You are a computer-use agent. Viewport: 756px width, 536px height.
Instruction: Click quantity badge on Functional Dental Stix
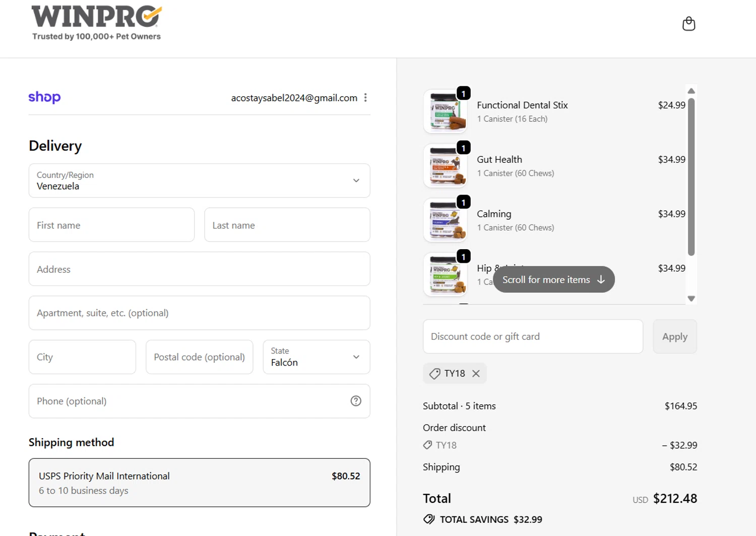tap(463, 93)
